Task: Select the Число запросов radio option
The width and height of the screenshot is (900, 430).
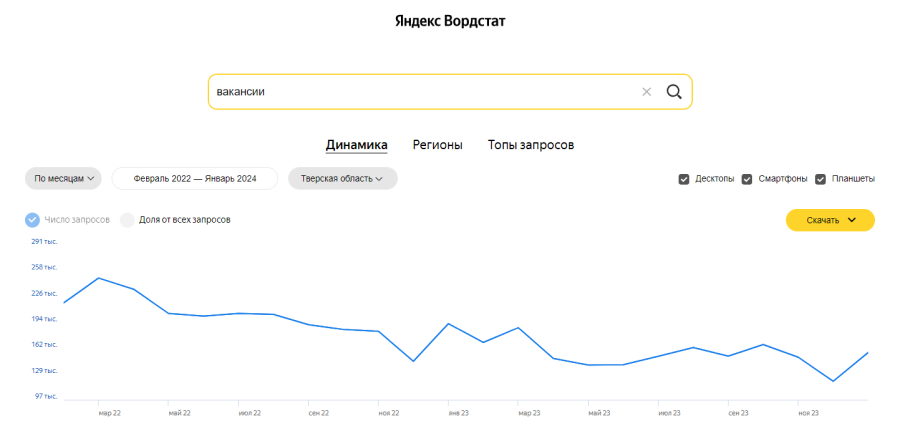Action: click(32, 220)
